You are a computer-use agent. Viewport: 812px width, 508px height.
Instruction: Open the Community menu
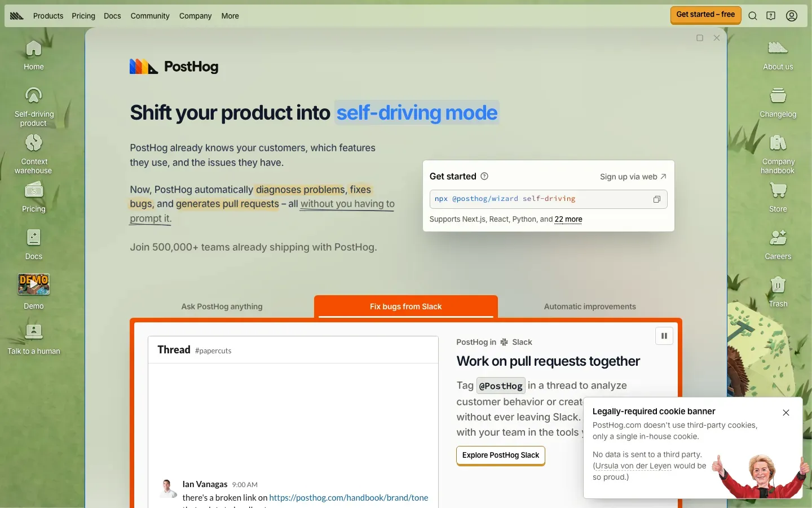pyautogui.click(x=150, y=16)
